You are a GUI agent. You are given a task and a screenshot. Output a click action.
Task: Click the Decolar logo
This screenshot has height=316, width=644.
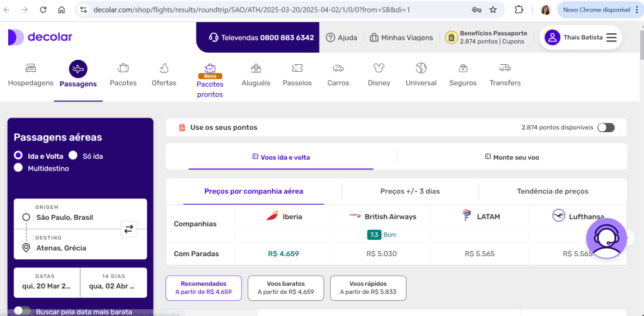[40, 37]
